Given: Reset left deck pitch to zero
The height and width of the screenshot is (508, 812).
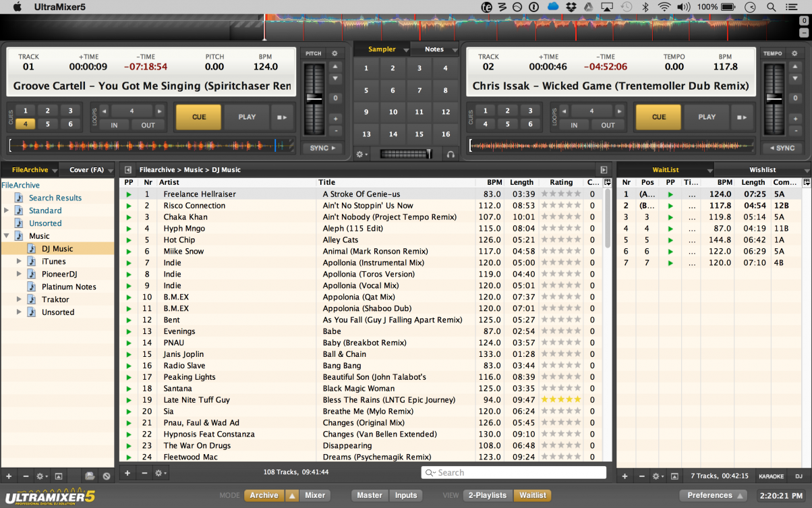Looking at the screenshot, I should click(x=335, y=98).
